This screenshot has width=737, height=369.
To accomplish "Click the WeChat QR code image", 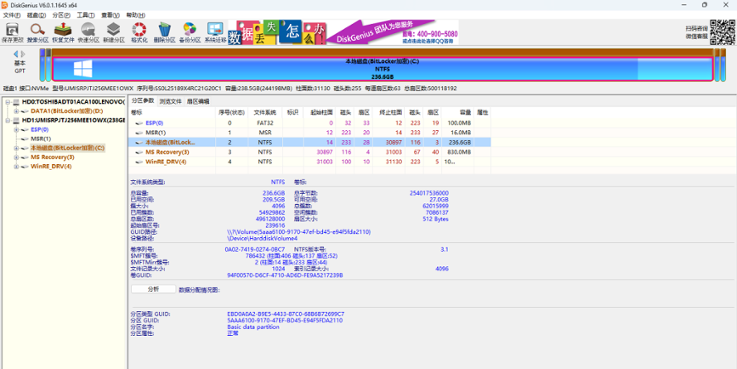I will (x=722, y=32).
